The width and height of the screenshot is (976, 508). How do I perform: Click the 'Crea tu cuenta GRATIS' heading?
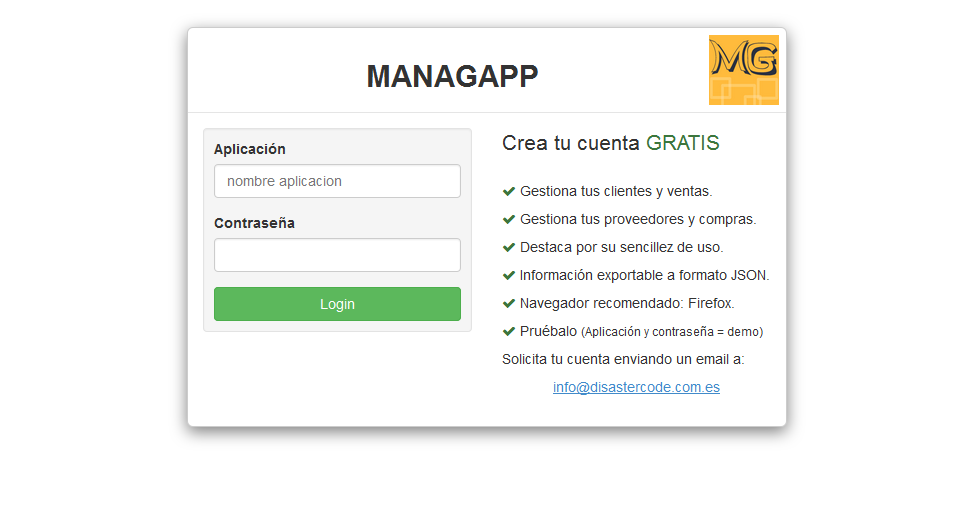(610, 143)
